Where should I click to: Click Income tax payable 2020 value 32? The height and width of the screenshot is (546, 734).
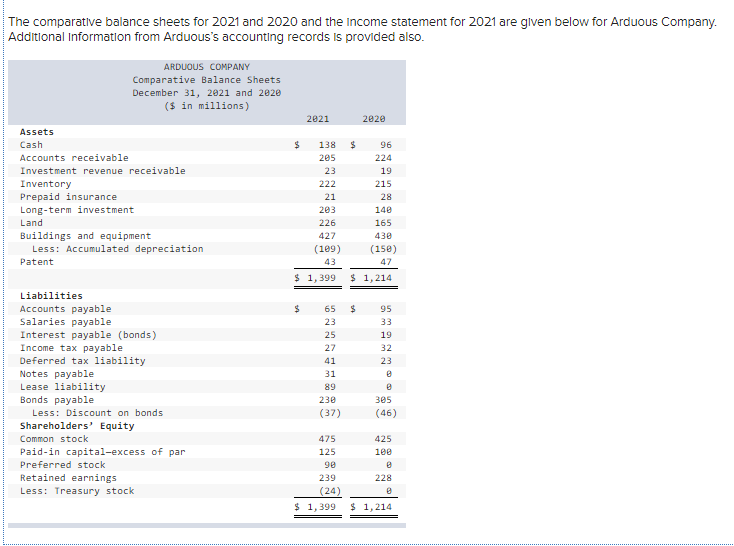386,348
